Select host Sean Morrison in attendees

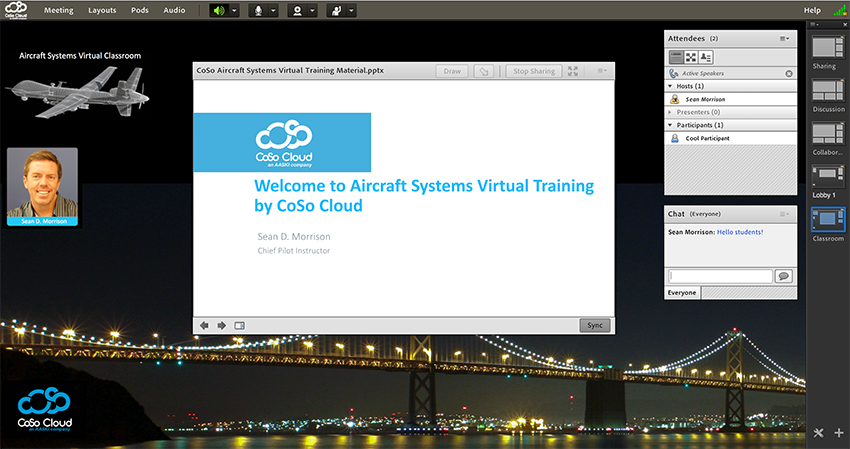[731, 99]
